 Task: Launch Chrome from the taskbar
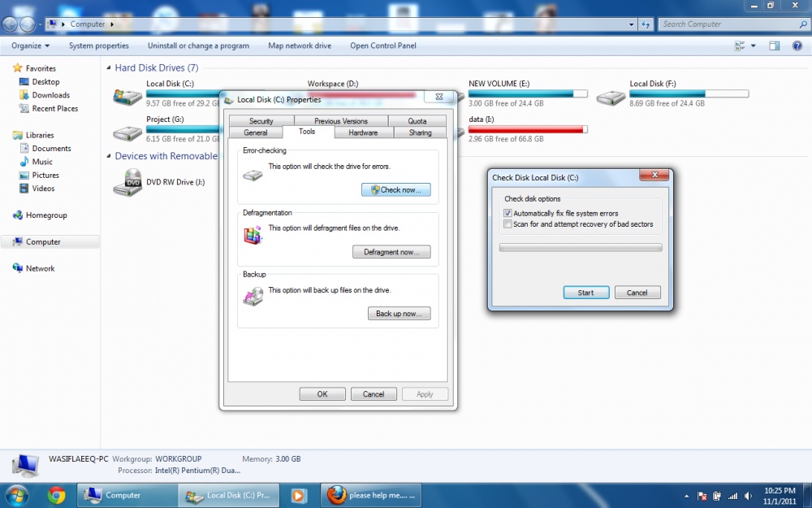click(x=56, y=495)
